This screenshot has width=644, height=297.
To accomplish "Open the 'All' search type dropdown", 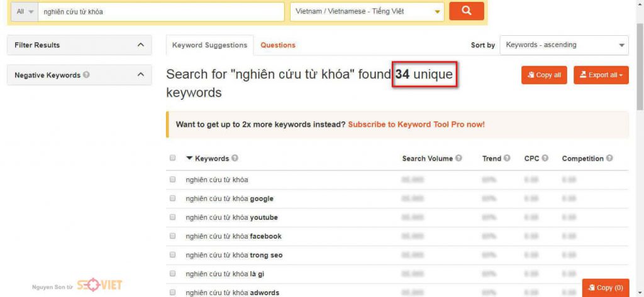I will click(x=25, y=12).
